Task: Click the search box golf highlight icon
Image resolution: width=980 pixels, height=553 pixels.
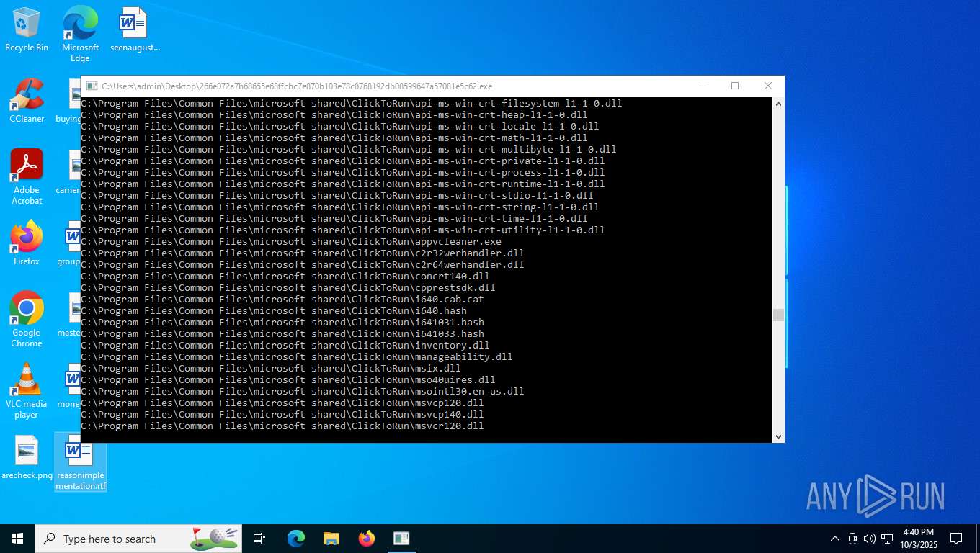Action: point(214,538)
